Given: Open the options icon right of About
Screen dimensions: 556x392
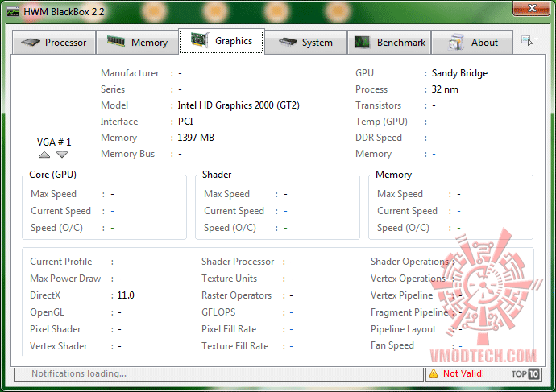Looking at the screenshot, I should click(x=527, y=41).
